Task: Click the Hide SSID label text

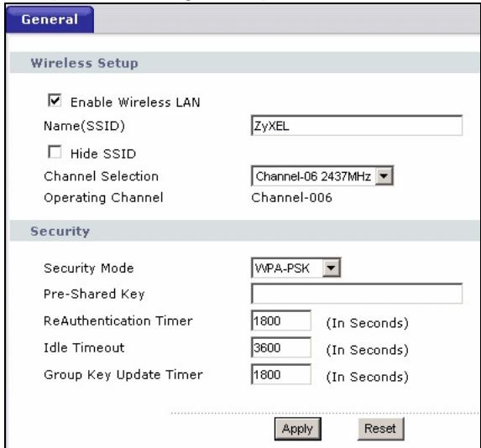Action: (x=103, y=154)
